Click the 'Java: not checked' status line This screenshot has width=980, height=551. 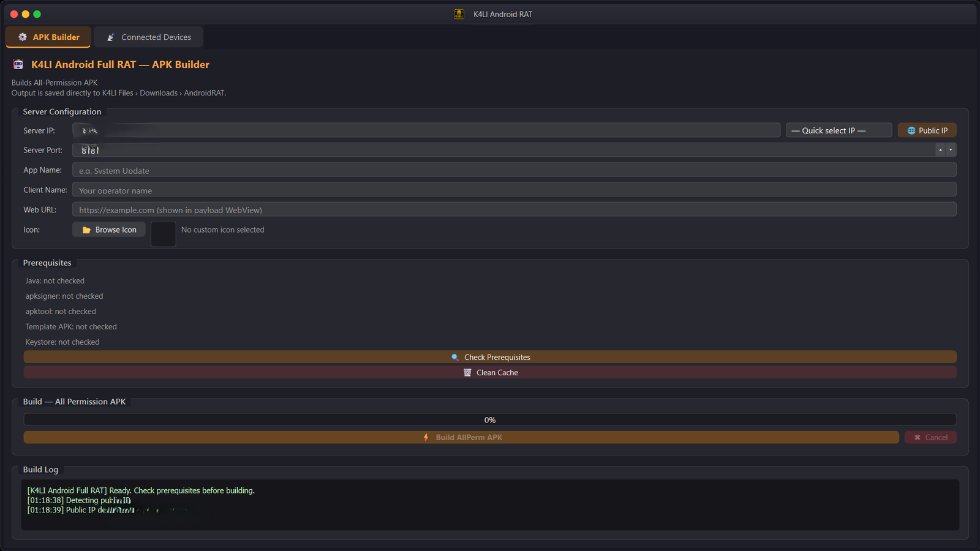tap(55, 281)
